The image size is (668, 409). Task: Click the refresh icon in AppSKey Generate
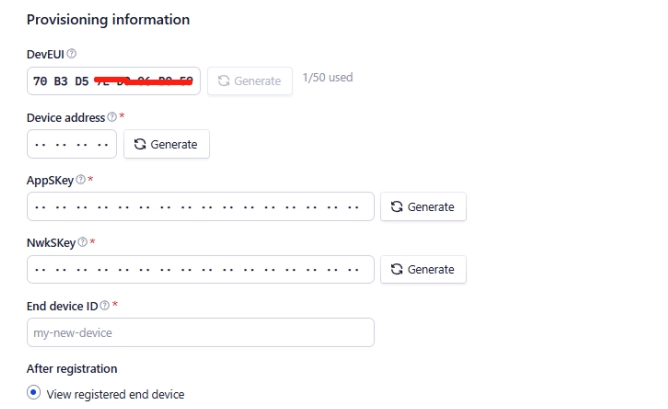click(x=397, y=207)
